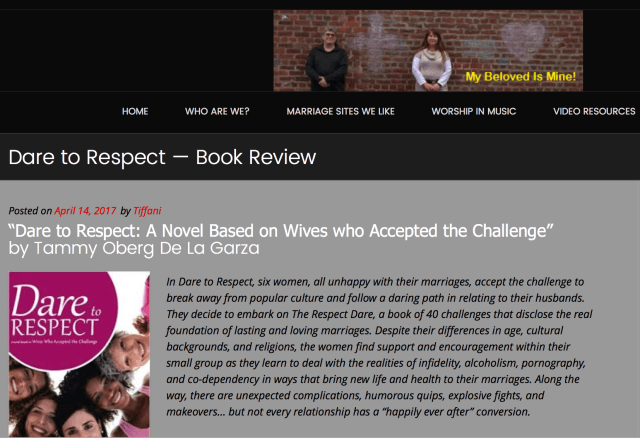Click the smiling faces on book cover
Viewport: 640px width, 438px height.
[x=78, y=392]
